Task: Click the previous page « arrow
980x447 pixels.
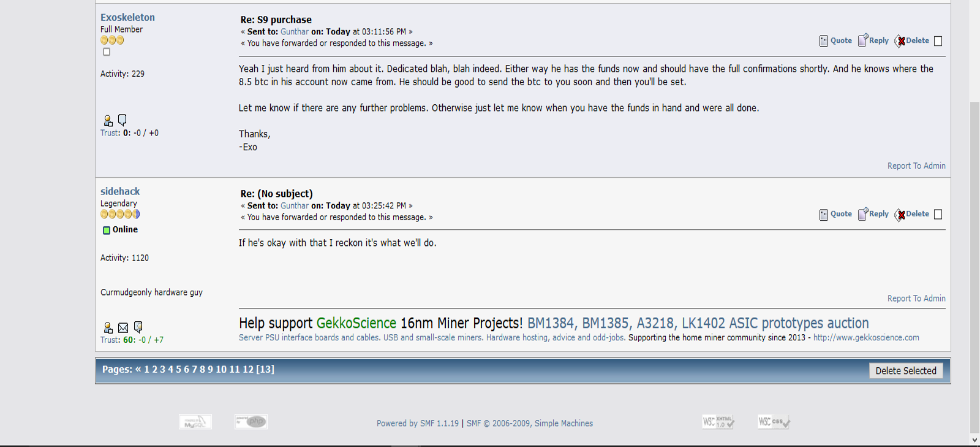Action: click(138, 369)
